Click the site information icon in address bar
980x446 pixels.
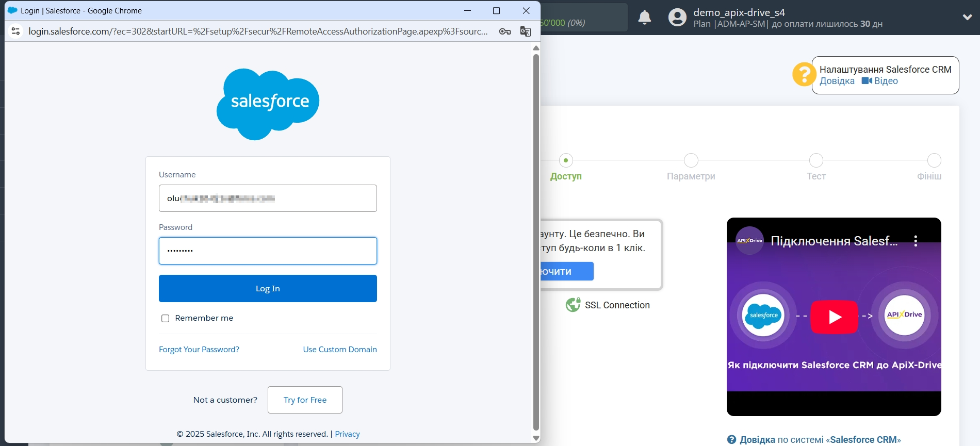16,31
